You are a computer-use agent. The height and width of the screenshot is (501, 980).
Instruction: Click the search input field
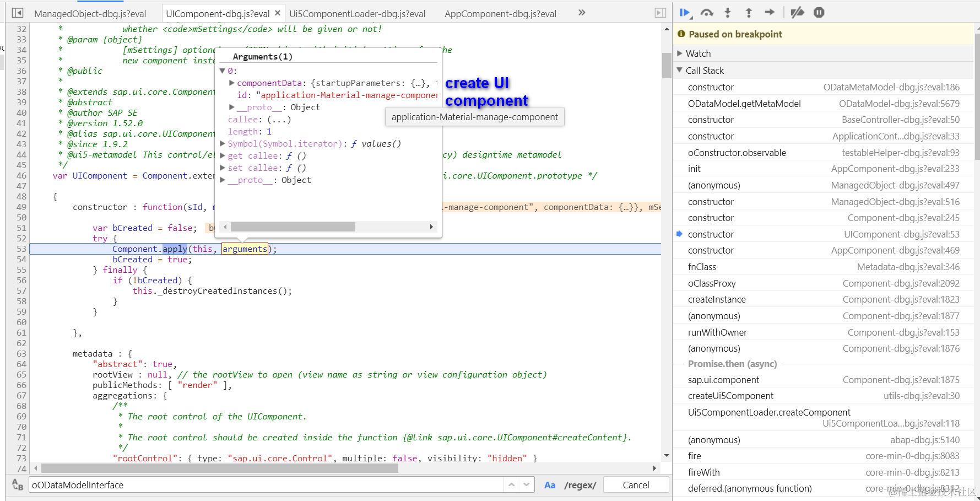point(267,485)
